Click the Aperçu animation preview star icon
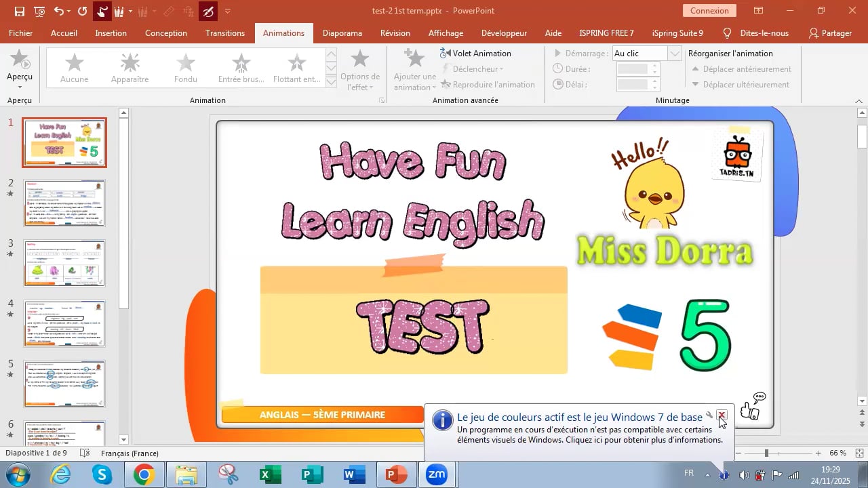 [x=20, y=61]
